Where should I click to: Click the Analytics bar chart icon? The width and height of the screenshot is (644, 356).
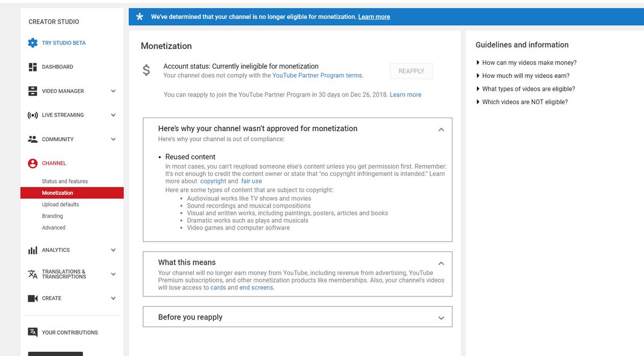[x=33, y=250]
